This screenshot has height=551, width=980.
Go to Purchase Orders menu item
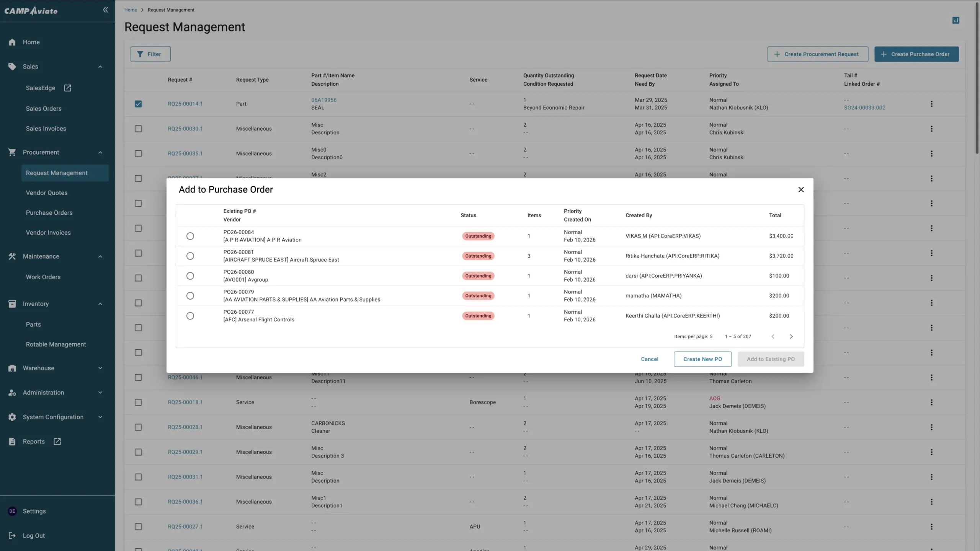[x=49, y=213]
